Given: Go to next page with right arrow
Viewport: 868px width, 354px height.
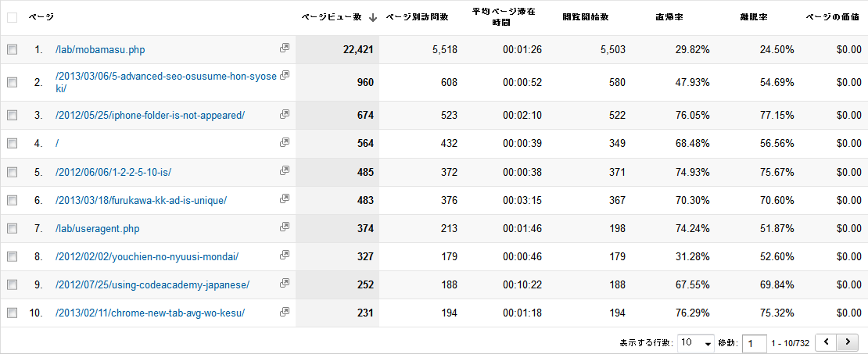Looking at the screenshot, I should pyautogui.click(x=847, y=342).
